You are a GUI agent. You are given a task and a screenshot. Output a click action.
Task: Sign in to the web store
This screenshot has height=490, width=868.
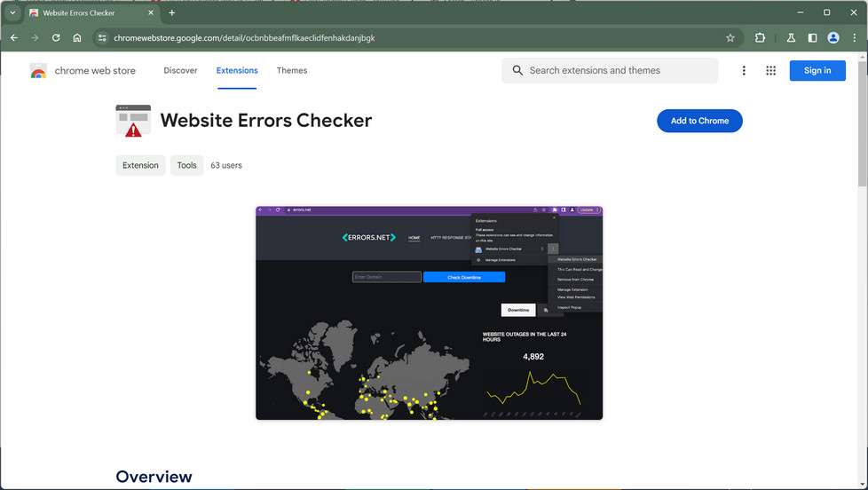(x=817, y=70)
